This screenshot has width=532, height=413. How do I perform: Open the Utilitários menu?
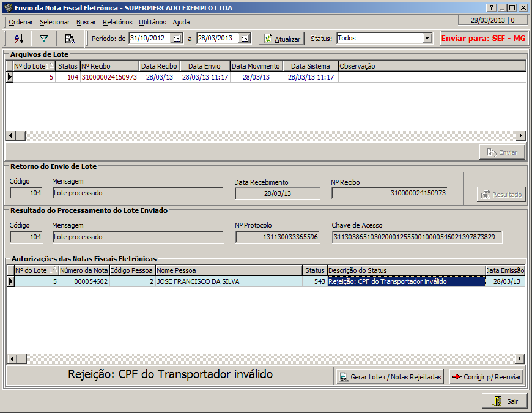[x=152, y=22]
